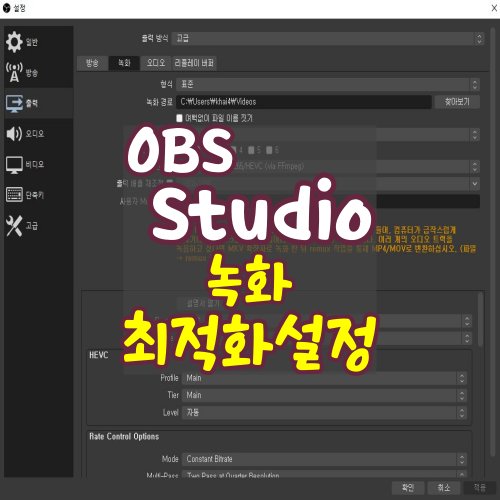Open the 출력 방식 dropdown showing 고급
The height and width of the screenshot is (500, 500).
click(x=328, y=38)
